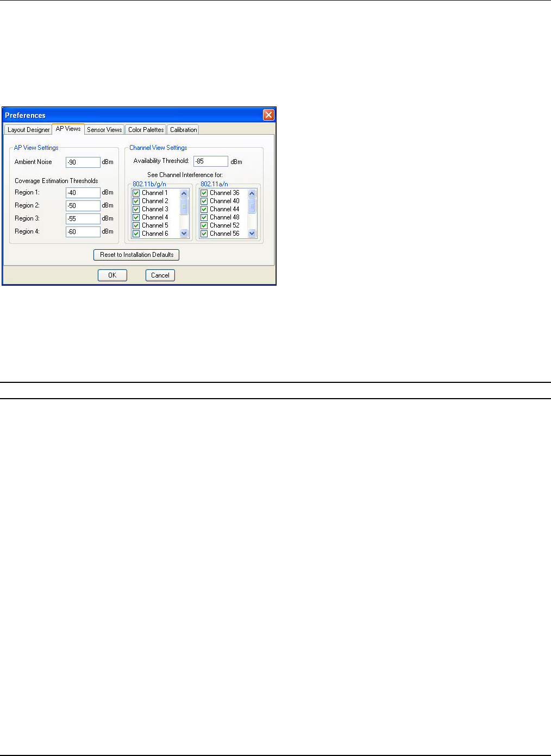
Task: Edit the Region 1 threshold field
Action: [x=83, y=193]
